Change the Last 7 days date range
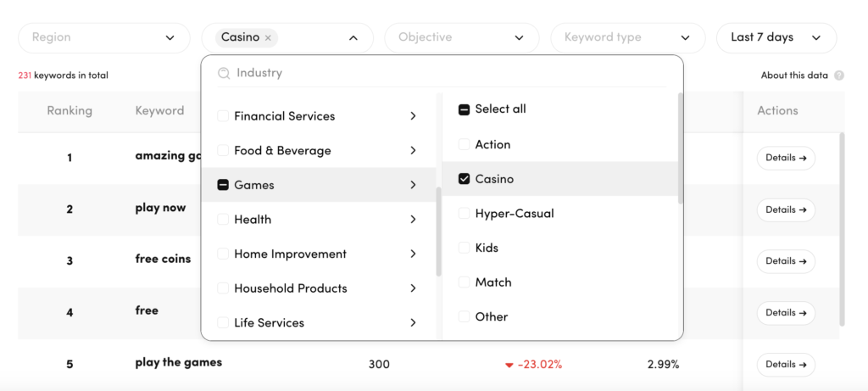868x391 pixels. pos(776,37)
